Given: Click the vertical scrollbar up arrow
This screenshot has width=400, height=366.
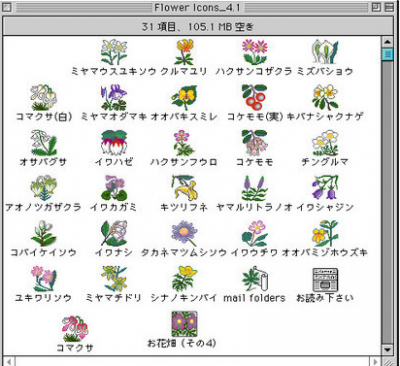Looking at the screenshot, I should (x=387, y=42).
